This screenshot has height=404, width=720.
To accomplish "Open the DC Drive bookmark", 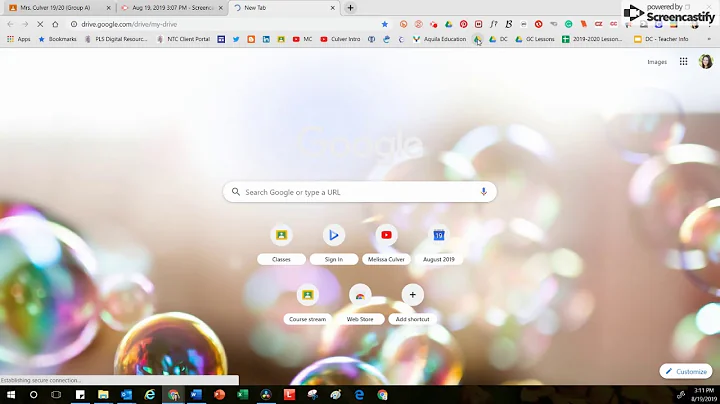I will [499, 39].
